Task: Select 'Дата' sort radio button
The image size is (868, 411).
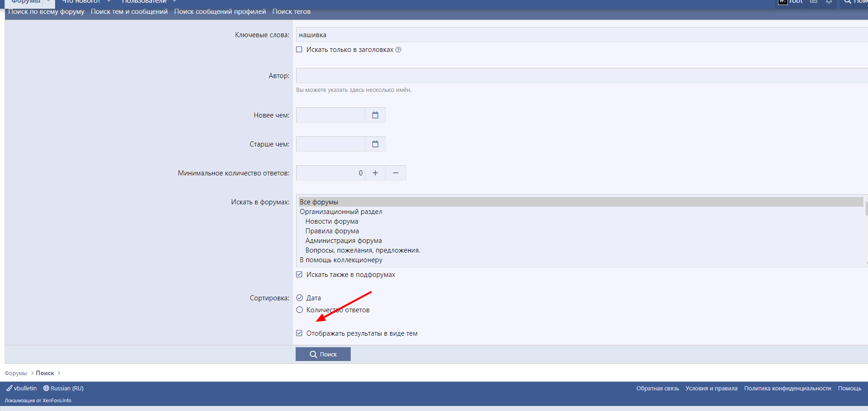Action: (300, 298)
